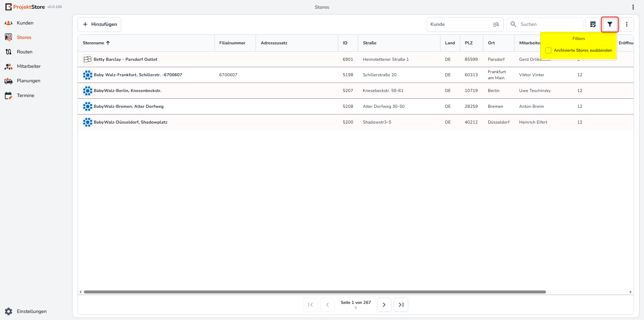
Task: Sort by PLZ column header
Action: point(469,43)
